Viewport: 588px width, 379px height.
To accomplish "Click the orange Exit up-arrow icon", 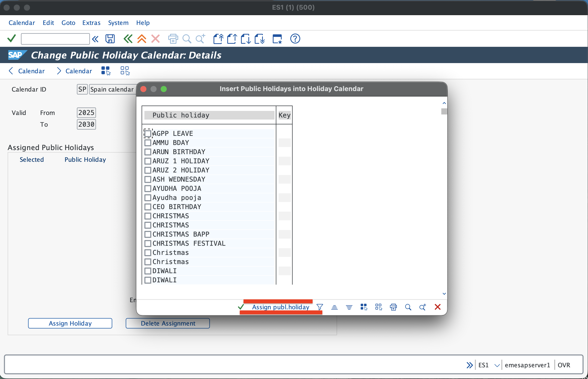I will coord(142,39).
